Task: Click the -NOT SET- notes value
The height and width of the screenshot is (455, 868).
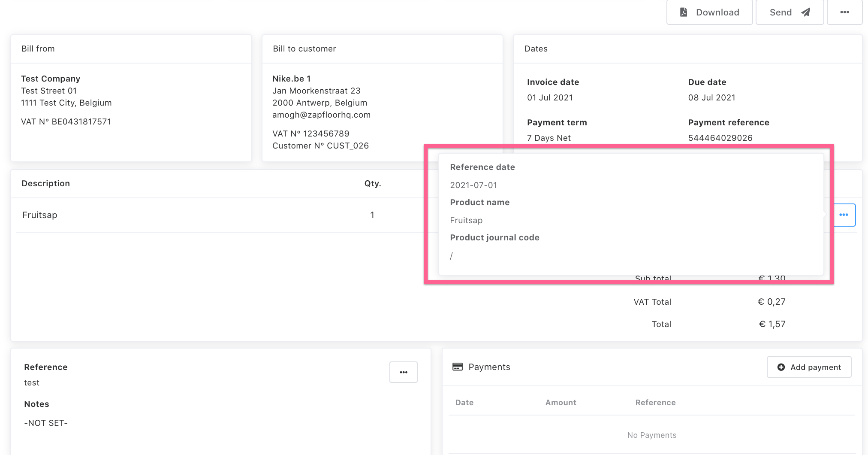Action: point(46,423)
